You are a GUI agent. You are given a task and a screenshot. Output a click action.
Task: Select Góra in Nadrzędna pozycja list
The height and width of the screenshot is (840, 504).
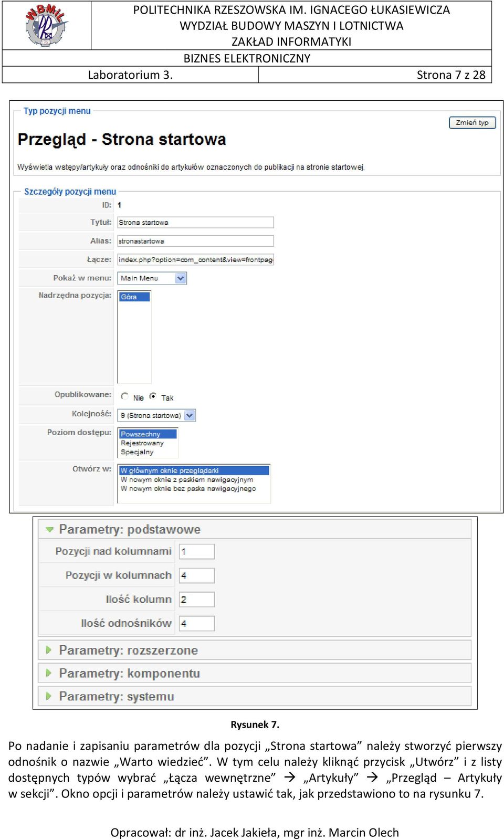(134, 297)
